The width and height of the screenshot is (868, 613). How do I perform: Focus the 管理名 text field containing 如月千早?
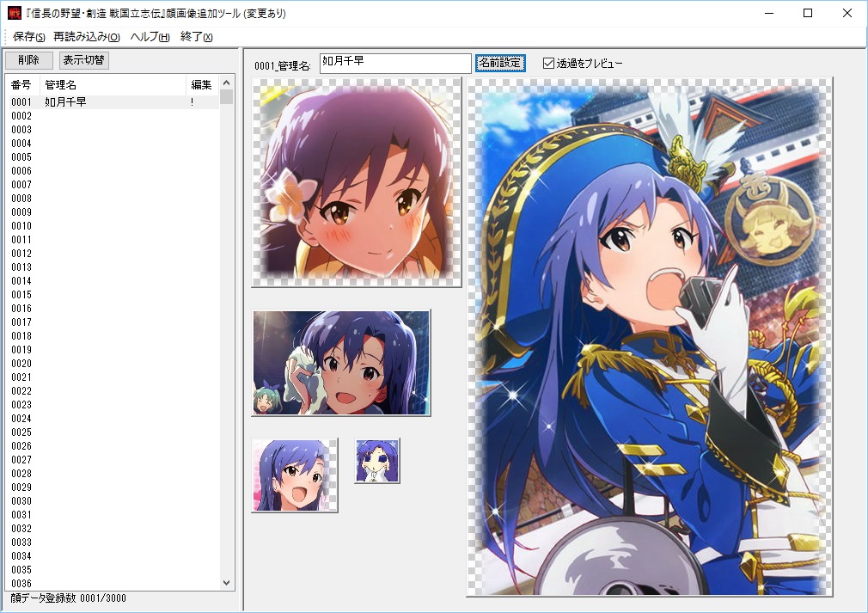tap(395, 63)
